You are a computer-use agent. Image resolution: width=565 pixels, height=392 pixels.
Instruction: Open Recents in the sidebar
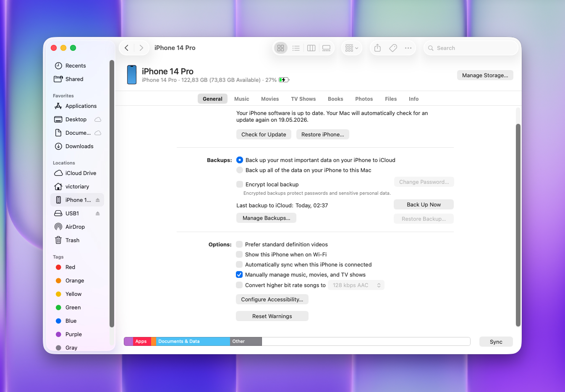pos(77,66)
